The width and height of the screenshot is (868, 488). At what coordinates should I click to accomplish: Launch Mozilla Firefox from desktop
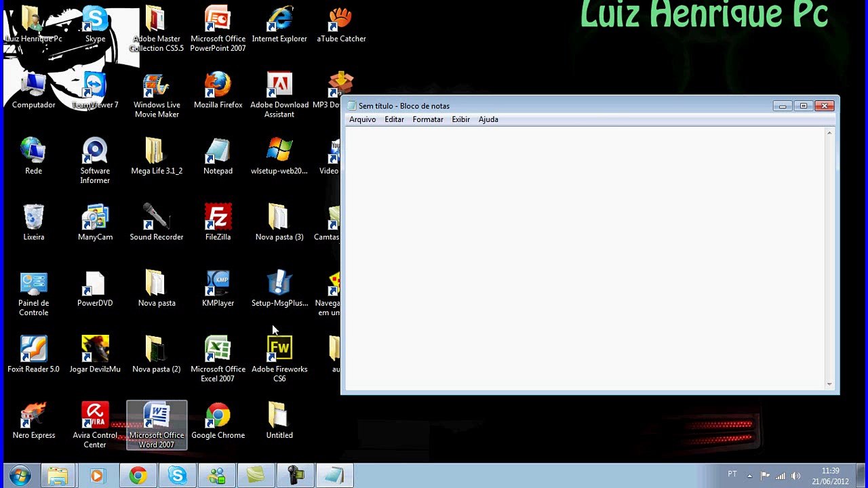[218, 90]
